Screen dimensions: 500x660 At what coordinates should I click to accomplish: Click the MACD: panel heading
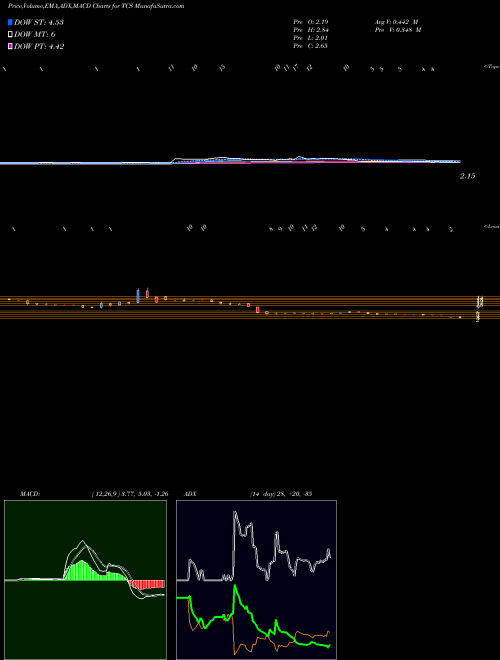tap(30, 494)
